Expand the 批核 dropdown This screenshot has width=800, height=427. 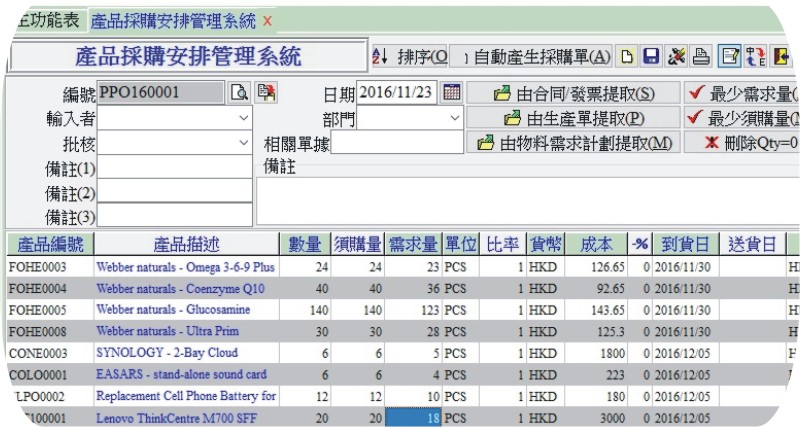(x=244, y=143)
